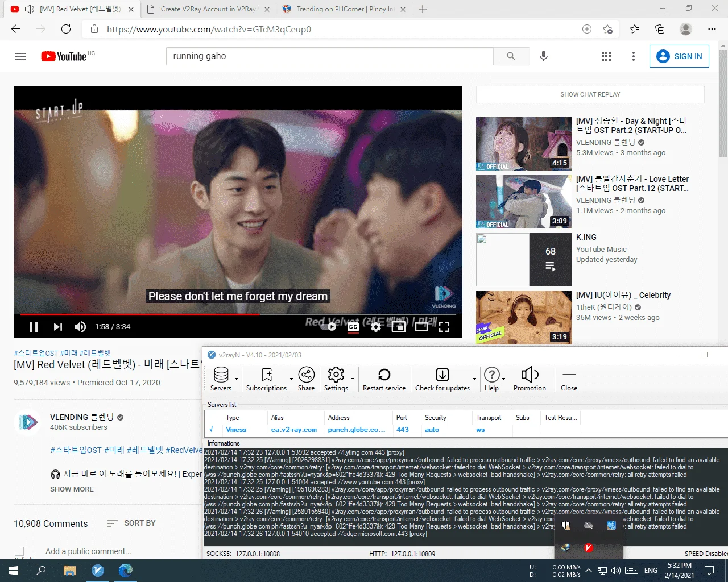Screen dimensions: 728x582
Task: Open the Day & Night video thumbnail
Action: click(x=524, y=144)
